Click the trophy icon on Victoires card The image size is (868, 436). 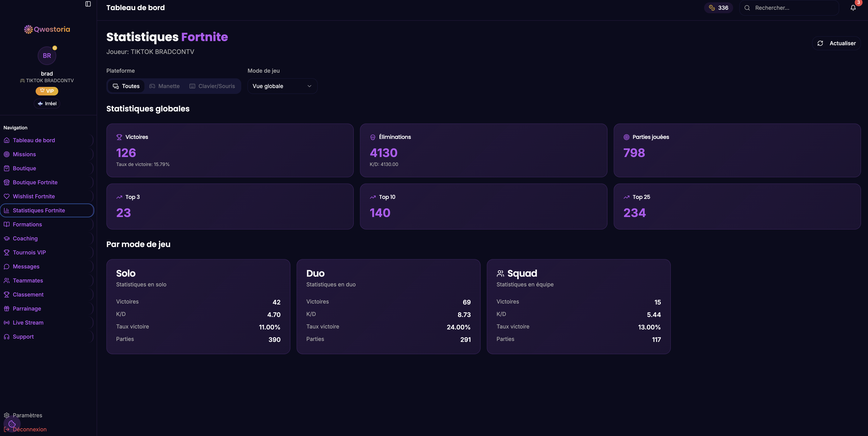coord(119,137)
